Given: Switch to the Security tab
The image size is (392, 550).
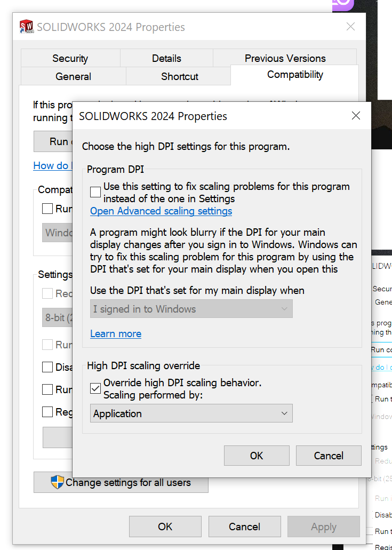Looking at the screenshot, I should pyautogui.click(x=70, y=59).
